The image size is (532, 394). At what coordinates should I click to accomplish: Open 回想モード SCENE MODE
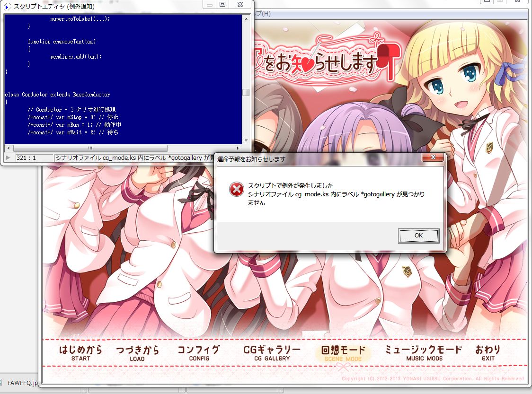click(343, 353)
